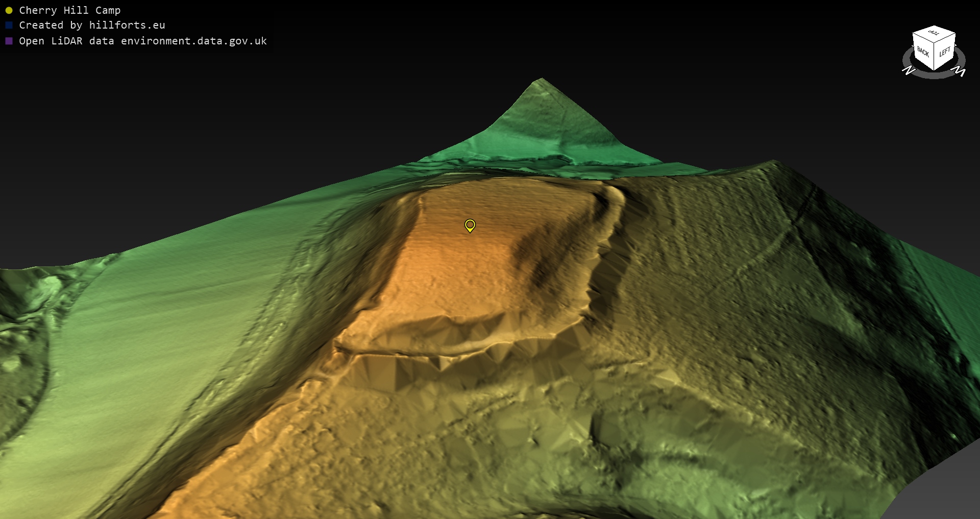Select the BACK face of the view cube
The image size is (980, 519).
pos(923,52)
